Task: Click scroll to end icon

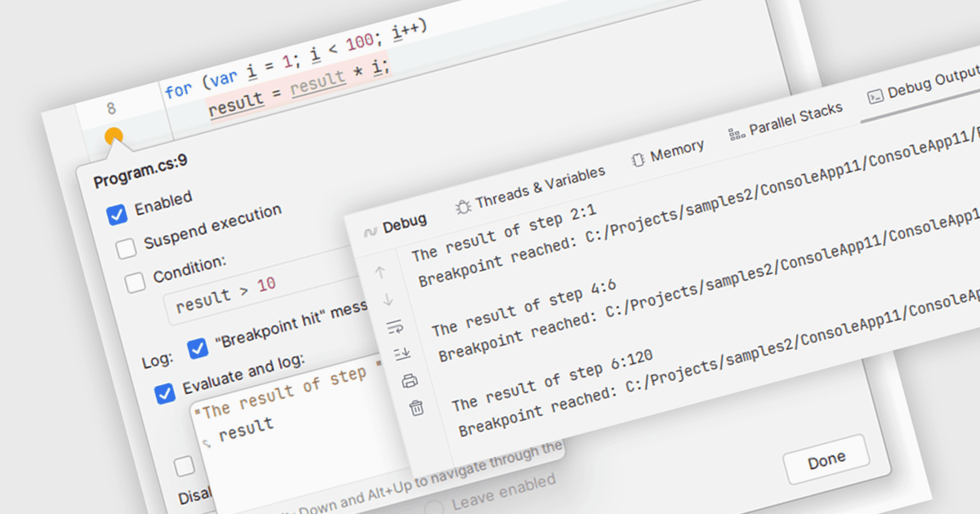Action: coord(402,353)
